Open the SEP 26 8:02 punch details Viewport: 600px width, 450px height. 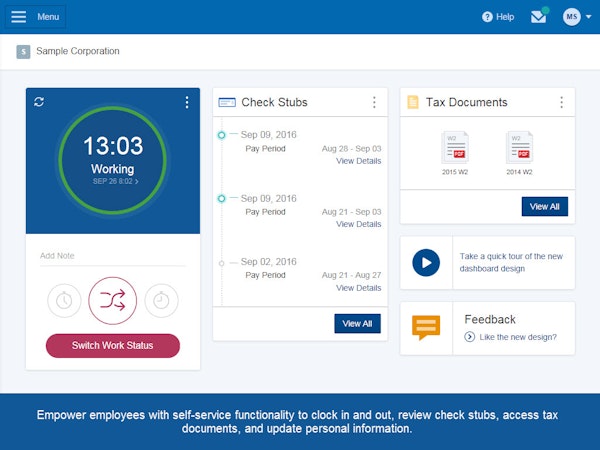(x=115, y=181)
